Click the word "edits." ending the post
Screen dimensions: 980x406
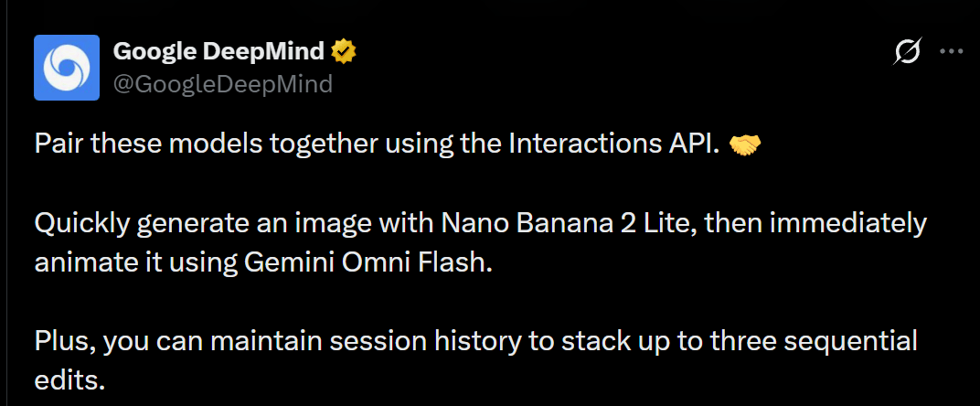click(69, 379)
